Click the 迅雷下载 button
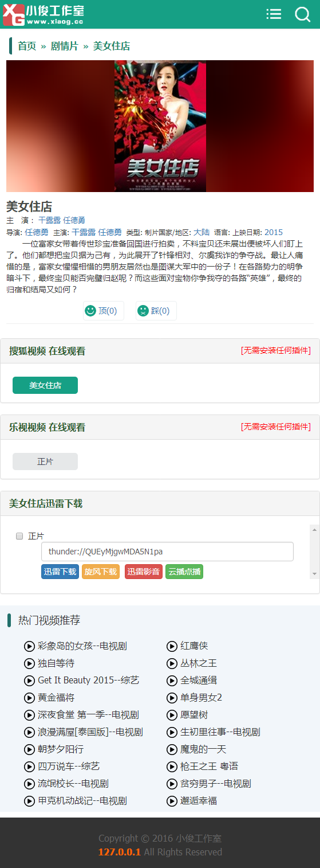Viewport: 320px width, 868px height. [x=60, y=572]
